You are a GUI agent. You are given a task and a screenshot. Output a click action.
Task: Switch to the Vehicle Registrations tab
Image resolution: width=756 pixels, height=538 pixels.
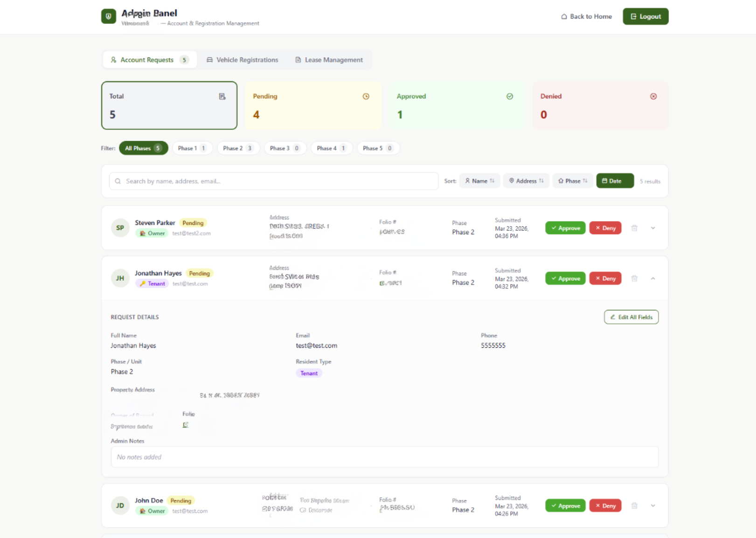[x=242, y=60]
